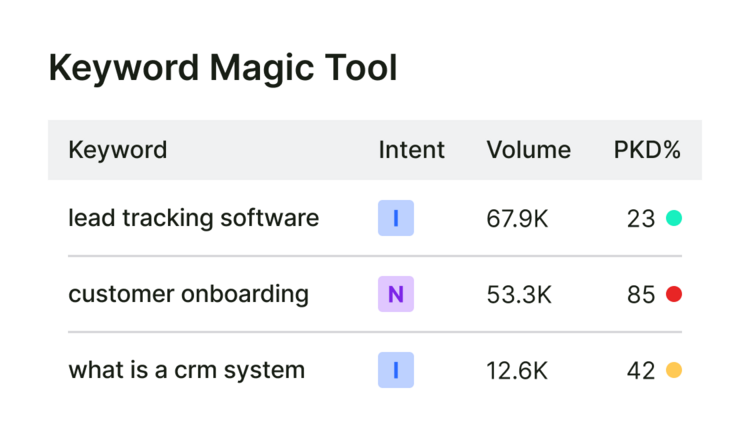Click the red difficulty dot beside 85
Viewport: 750px width, 436px height.
674,294
